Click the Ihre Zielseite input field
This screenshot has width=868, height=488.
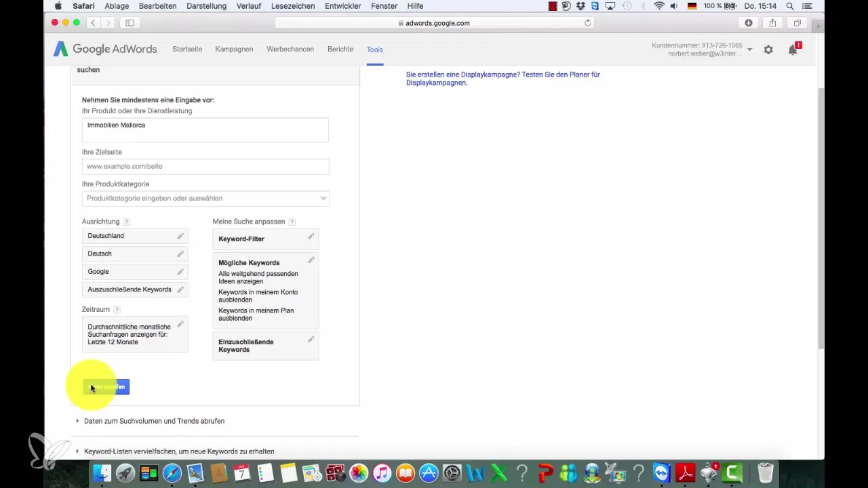click(x=205, y=166)
